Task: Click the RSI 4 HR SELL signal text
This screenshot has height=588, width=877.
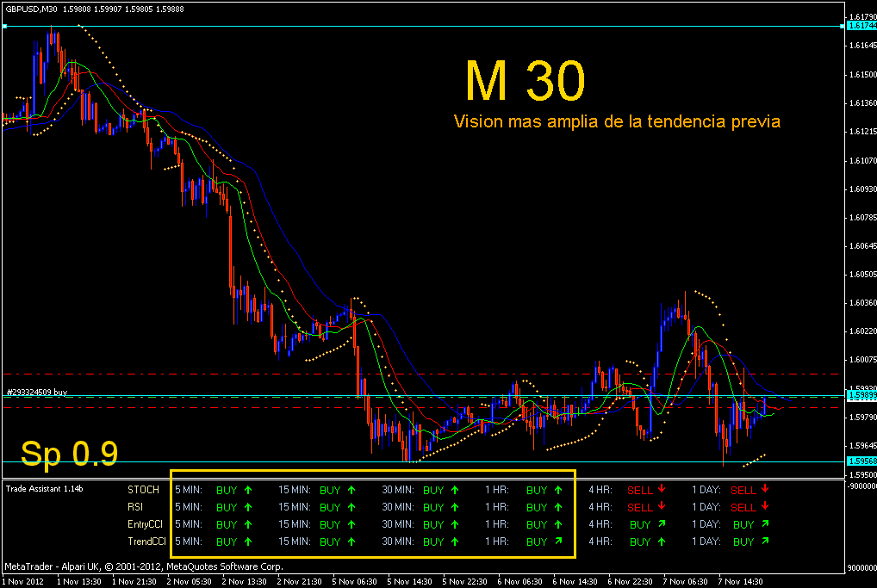Action: pos(640,508)
